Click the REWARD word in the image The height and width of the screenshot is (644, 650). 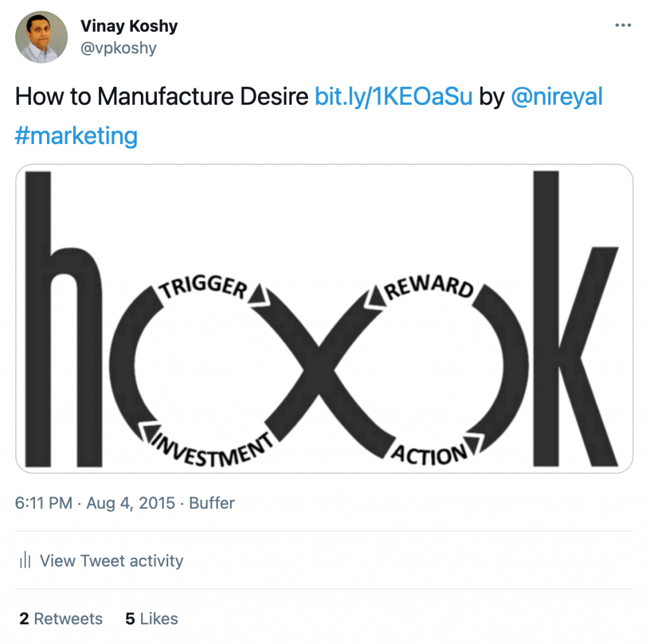[430, 286]
